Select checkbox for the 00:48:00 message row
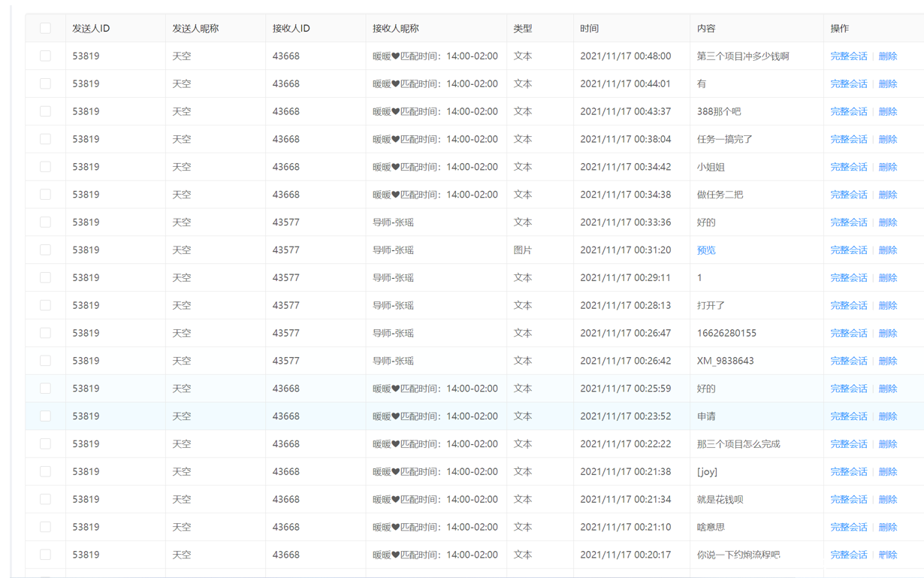This screenshot has height=578, width=924. coord(46,56)
